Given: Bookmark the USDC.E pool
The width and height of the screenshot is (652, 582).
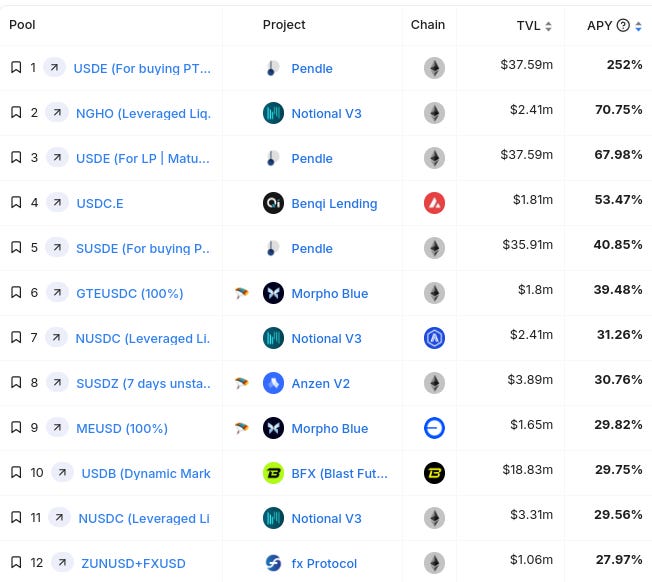Looking at the screenshot, I should point(16,202).
